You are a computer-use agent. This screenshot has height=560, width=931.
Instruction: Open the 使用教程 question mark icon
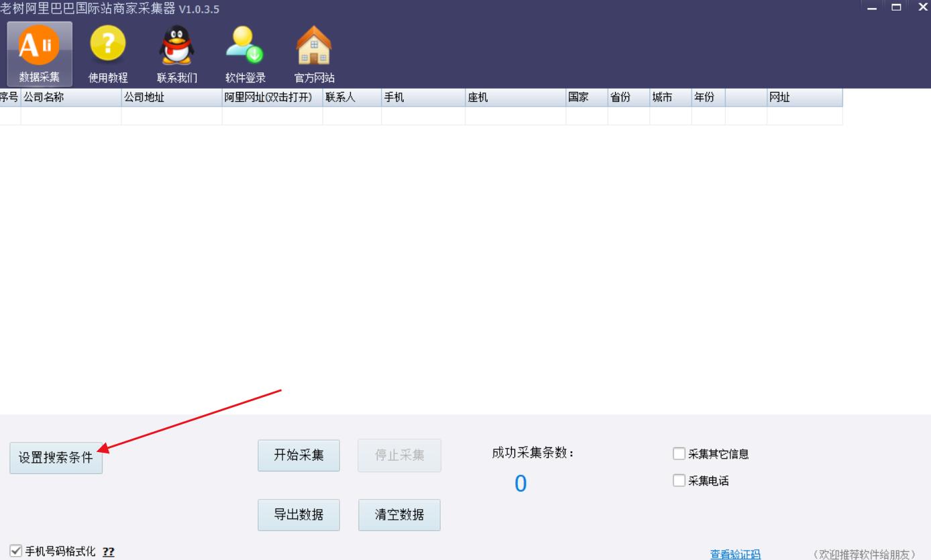108,54
